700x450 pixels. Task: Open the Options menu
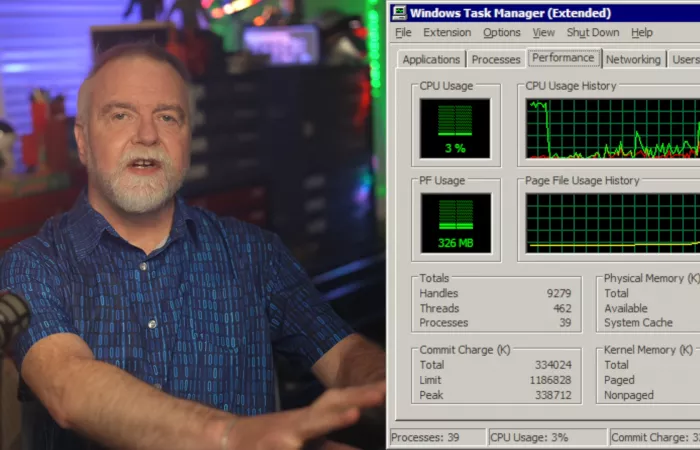(x=502, y=33)
